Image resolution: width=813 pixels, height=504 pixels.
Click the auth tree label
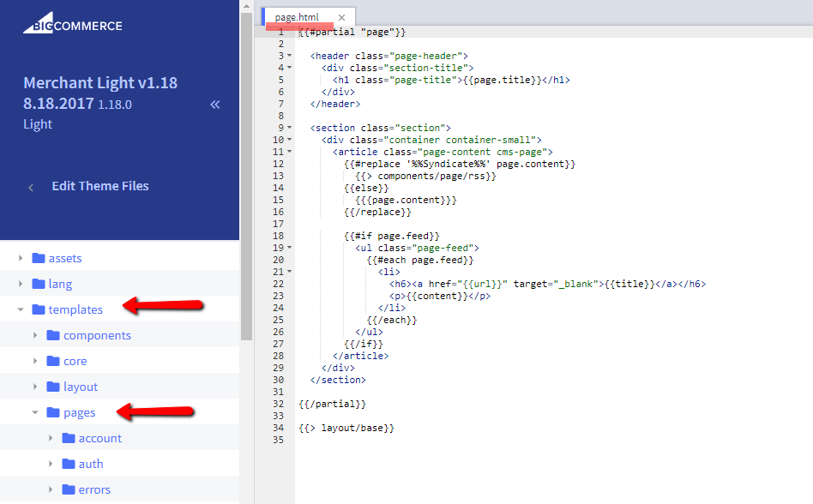click(91, 464)
